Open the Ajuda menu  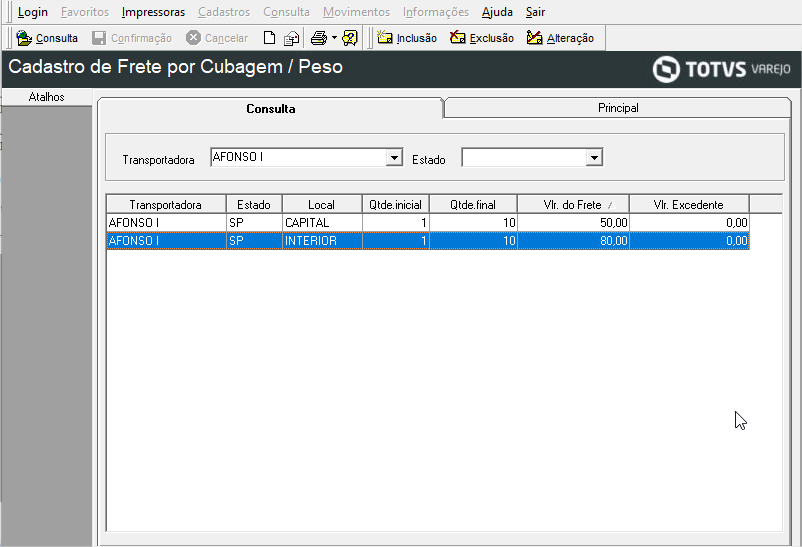coord(497,12)
